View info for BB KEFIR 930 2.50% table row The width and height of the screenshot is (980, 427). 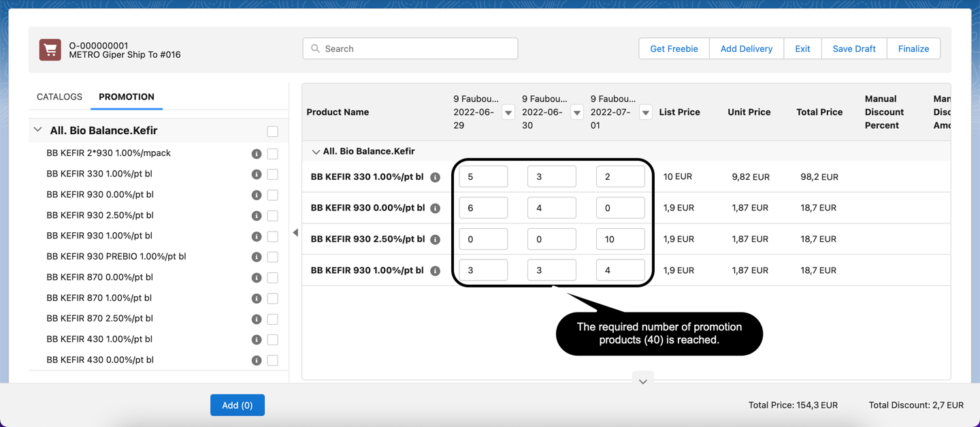(x=436, y=240)
